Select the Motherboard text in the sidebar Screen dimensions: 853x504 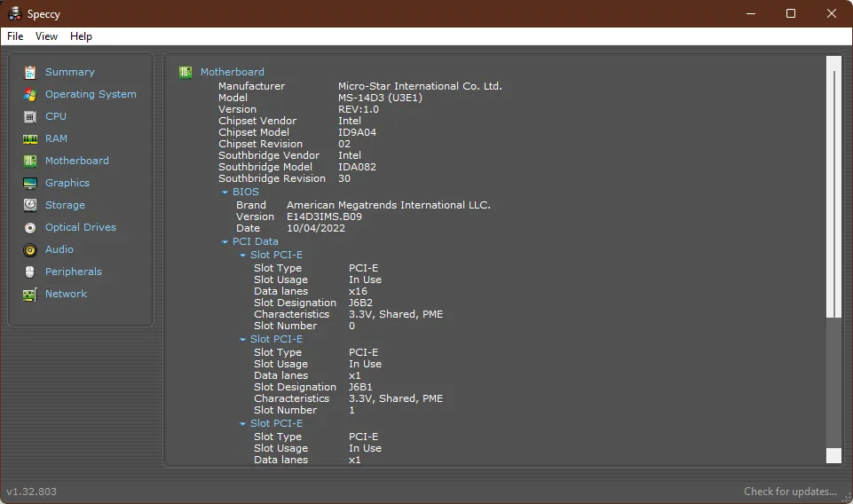coord(77,161)
